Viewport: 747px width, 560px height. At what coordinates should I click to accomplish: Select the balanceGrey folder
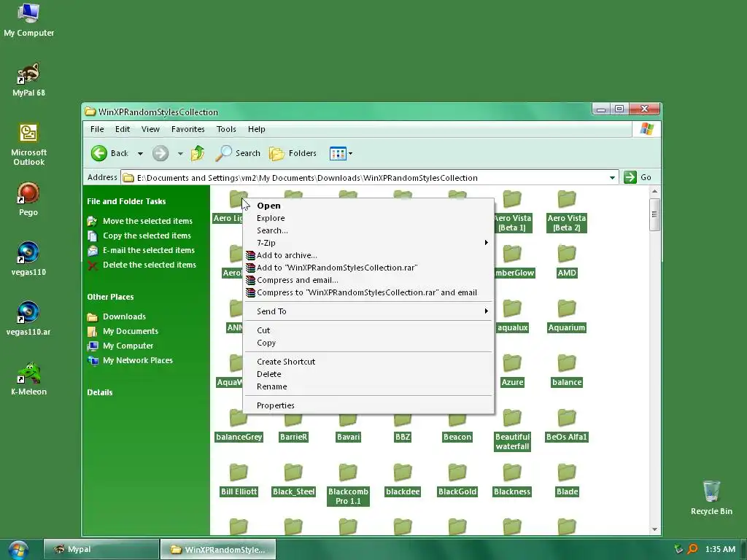click(239, 425)
